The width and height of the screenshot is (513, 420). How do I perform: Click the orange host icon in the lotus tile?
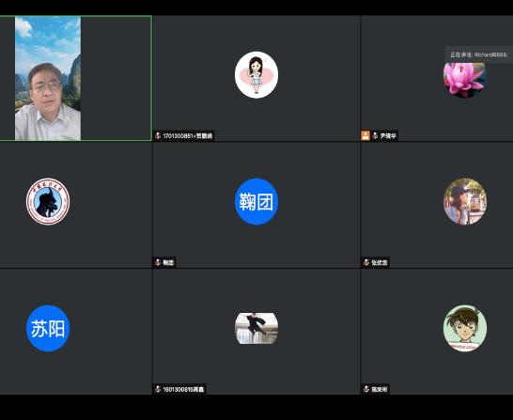pyautogui.click(x=365, y=135)
